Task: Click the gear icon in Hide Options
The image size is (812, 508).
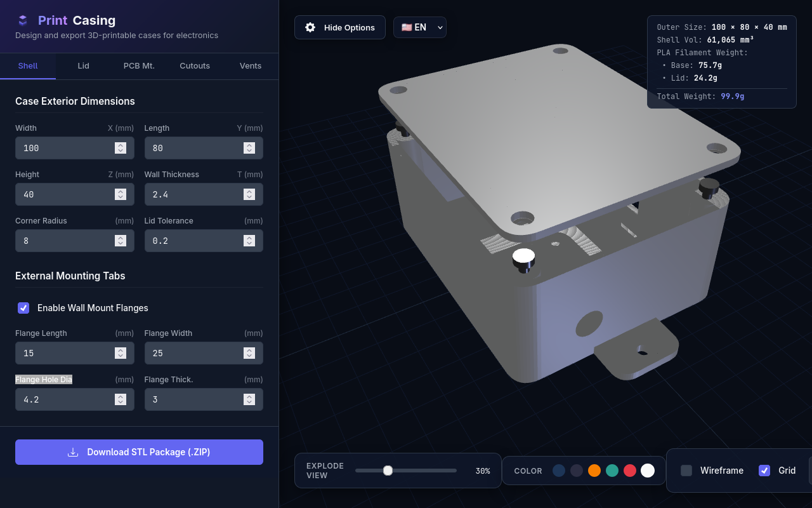Action: tap(310, 27)
